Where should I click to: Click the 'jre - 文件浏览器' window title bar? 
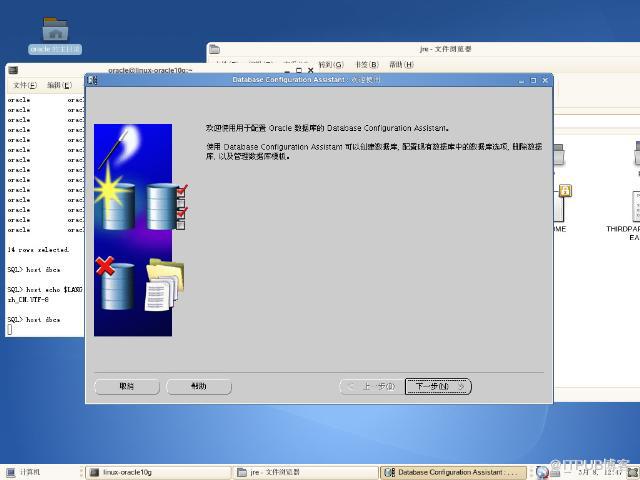pyautogui.click(x=445, y=49)
